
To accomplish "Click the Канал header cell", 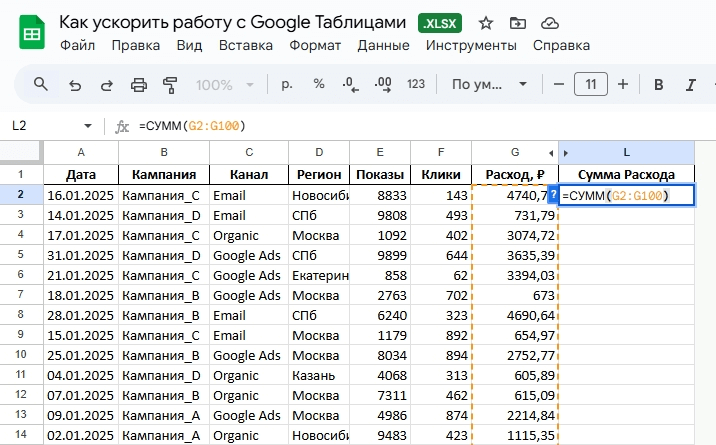I will tap(249, 174).
